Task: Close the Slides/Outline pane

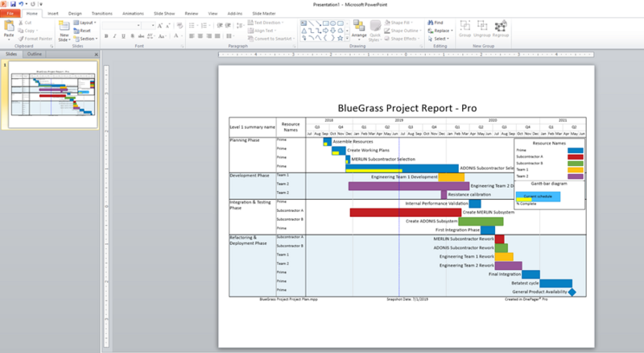Action: [97, 54]
